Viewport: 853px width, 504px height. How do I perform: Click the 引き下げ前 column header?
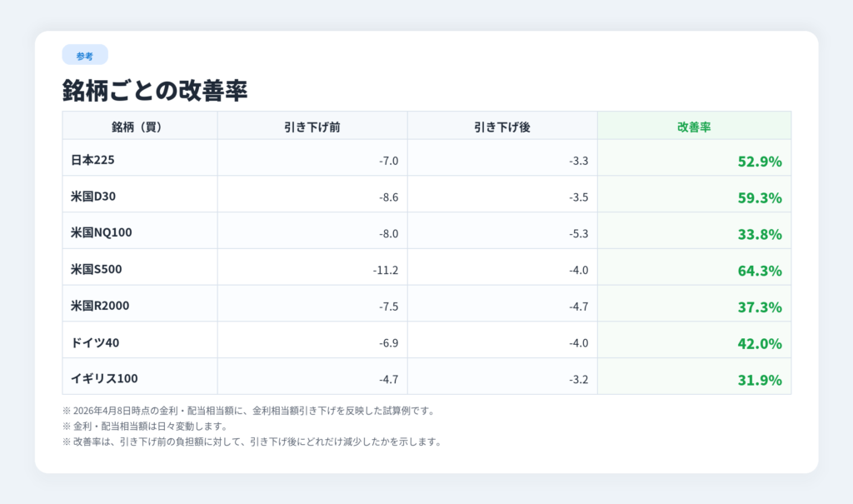[312, 127]
